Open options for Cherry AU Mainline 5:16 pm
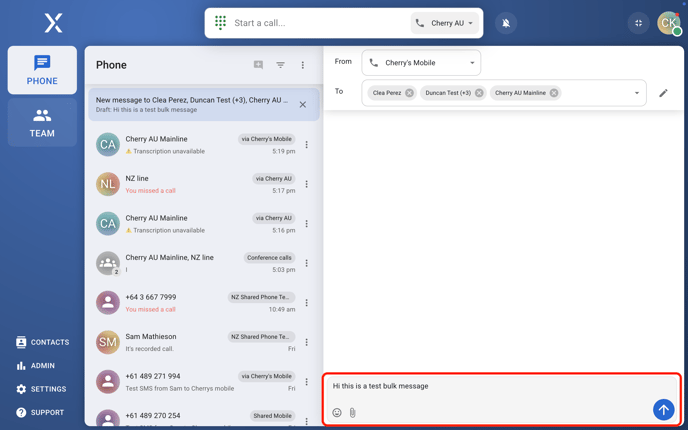 pos(306,224)
